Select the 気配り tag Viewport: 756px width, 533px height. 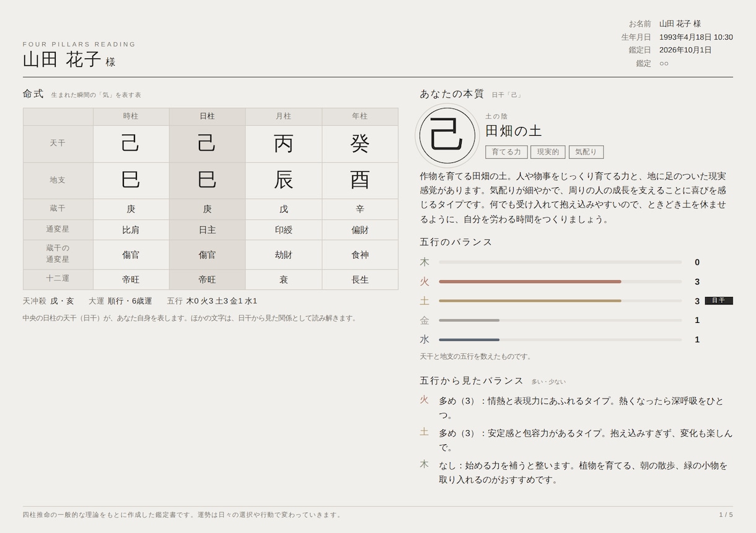586,152
